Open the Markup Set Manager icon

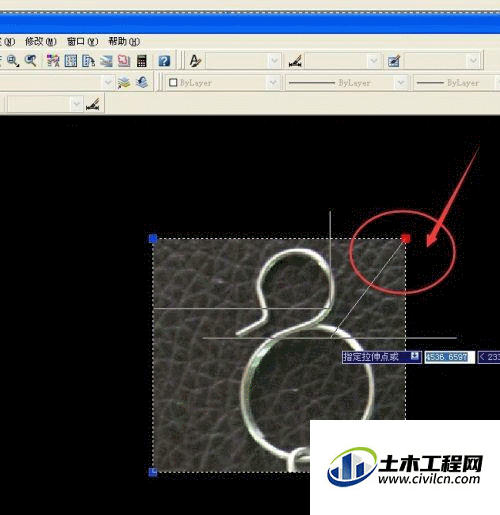coord(124,61)
